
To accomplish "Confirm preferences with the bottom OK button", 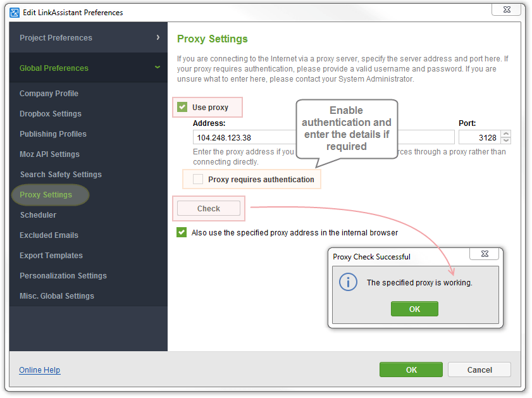I will click(411, 370).
